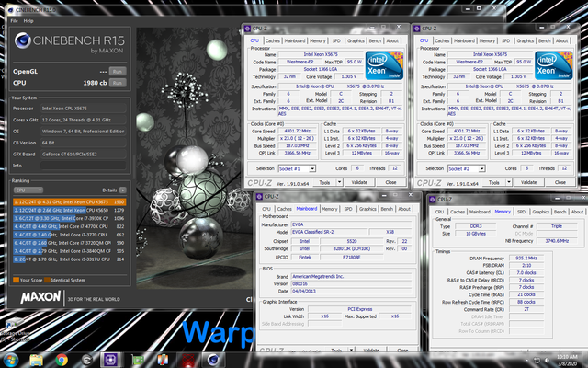Click the round gray refresh-arrows taskbar icon
The width and height of the screenshot is (588, 368).
coord(87,360)
